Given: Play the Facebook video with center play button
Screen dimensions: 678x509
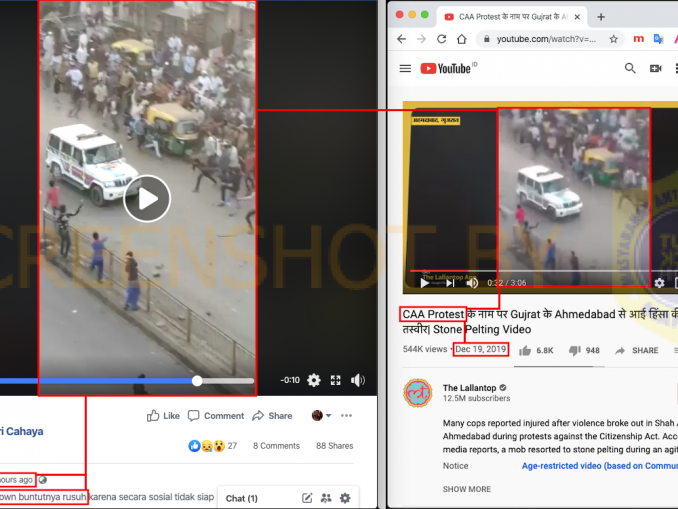Looking at the screenshot, I should click(x=147, y=199).
